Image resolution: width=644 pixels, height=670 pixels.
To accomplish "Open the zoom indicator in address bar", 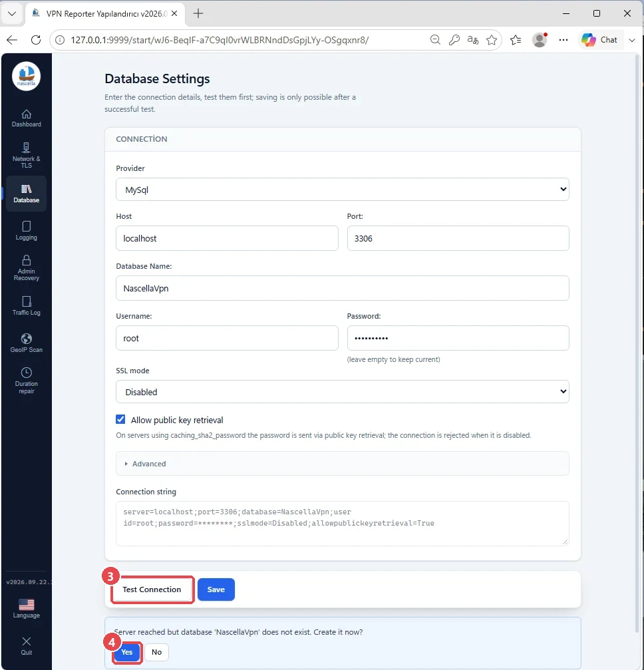I will click(435, 40).
